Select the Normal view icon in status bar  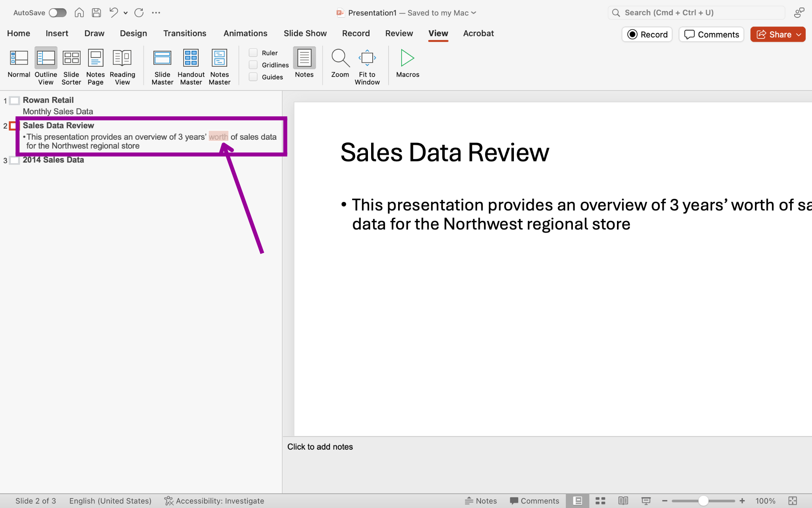point(578,501)
